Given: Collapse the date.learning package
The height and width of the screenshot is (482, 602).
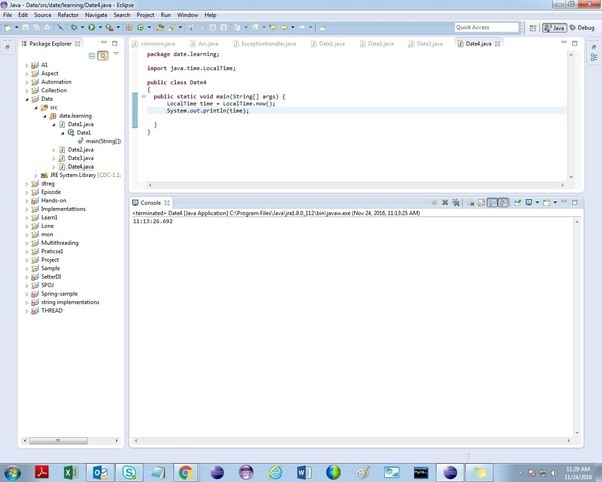Looking at the screenshot, I should pos(45,116).
